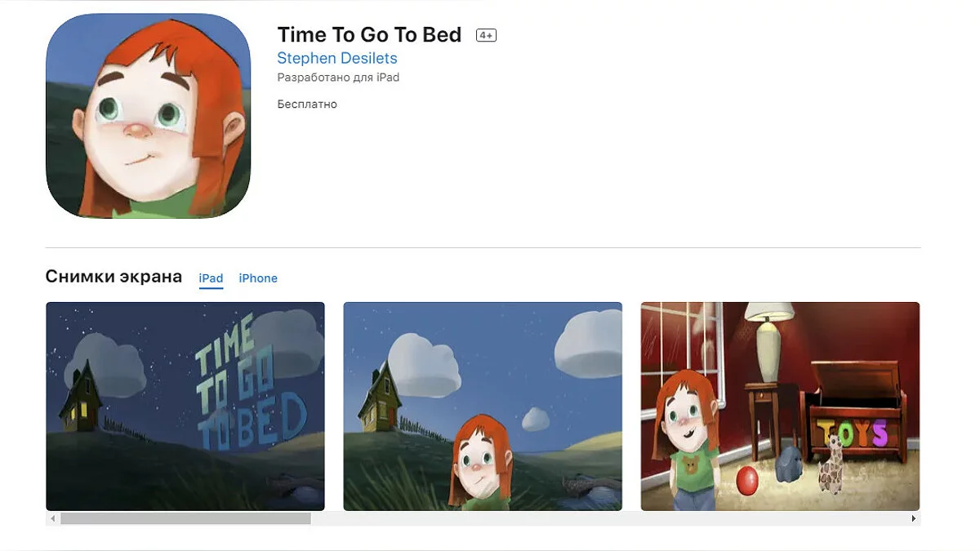Switch to the iPhone screenshots tab
The image size is (980, 551).
click(258, 278)
